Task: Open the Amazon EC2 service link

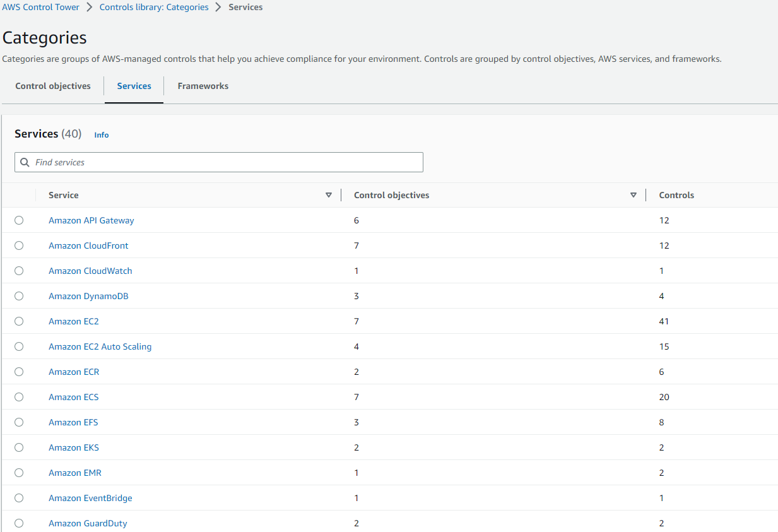Action: tap(74, 321)
